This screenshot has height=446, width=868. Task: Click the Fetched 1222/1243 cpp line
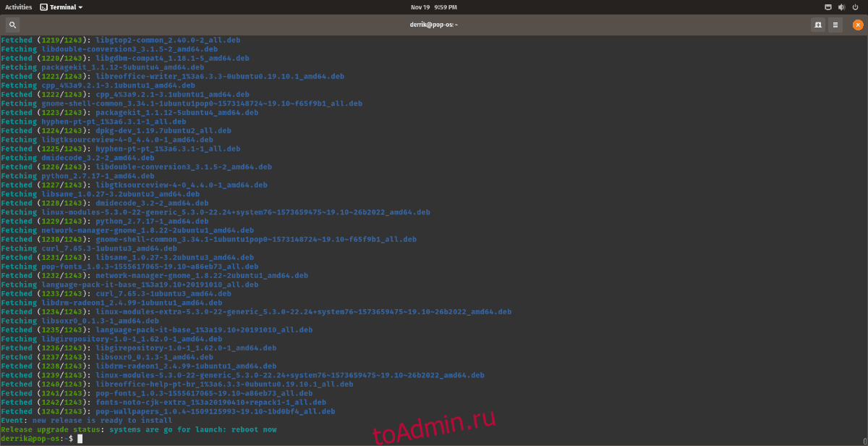(x=125, y=94)
